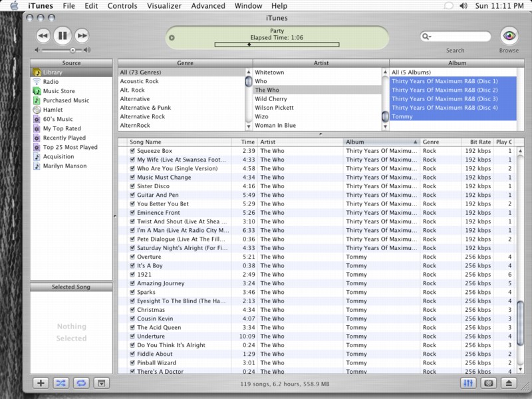The width and height of the screenshot is (532, 399).
Task: Skip to next track button
Action: tap(81, 36)
